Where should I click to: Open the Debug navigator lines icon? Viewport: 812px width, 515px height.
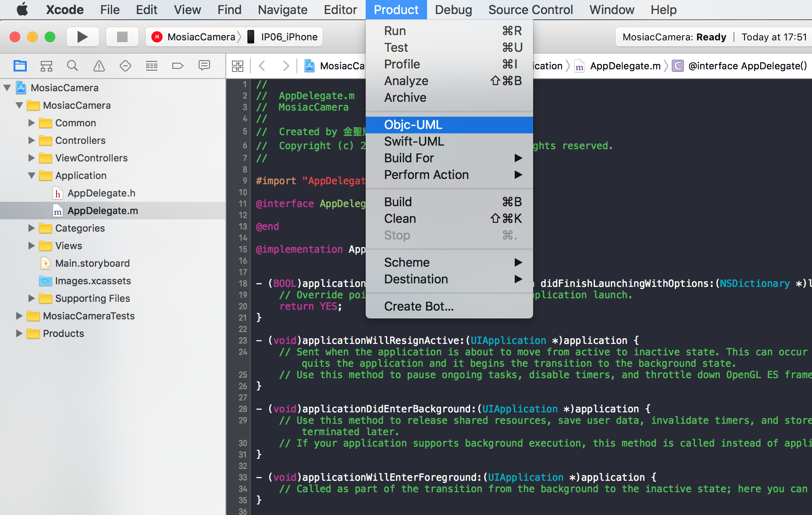(152, 66)
